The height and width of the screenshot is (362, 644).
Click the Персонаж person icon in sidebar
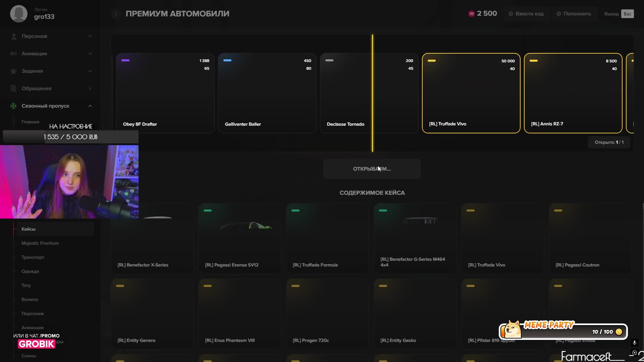pos(14,36)
